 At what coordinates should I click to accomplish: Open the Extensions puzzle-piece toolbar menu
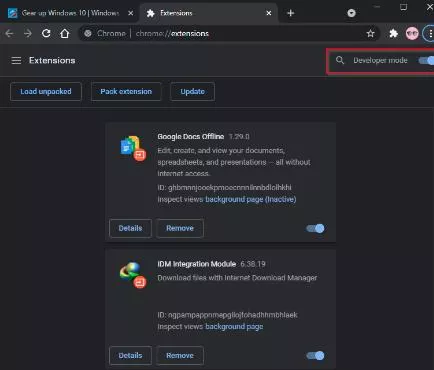[x=393, y=33]
